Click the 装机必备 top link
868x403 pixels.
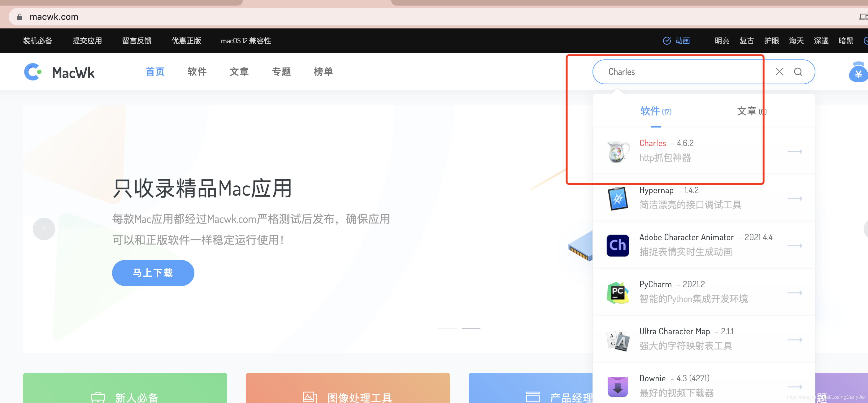(x=38, y=41)
